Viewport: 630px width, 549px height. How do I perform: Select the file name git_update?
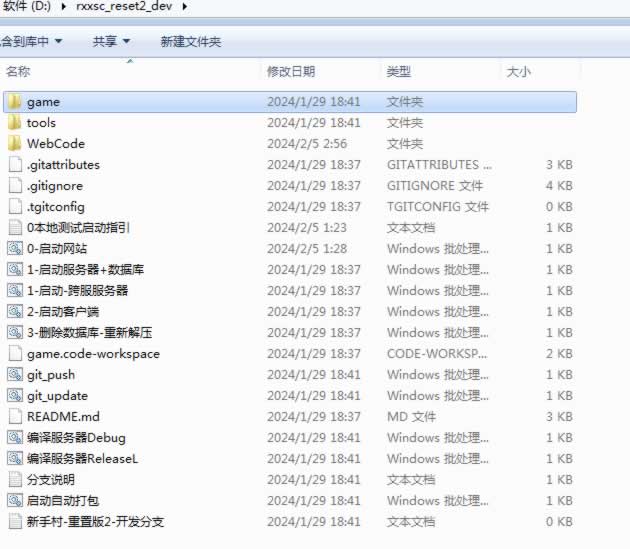(57, 395)
